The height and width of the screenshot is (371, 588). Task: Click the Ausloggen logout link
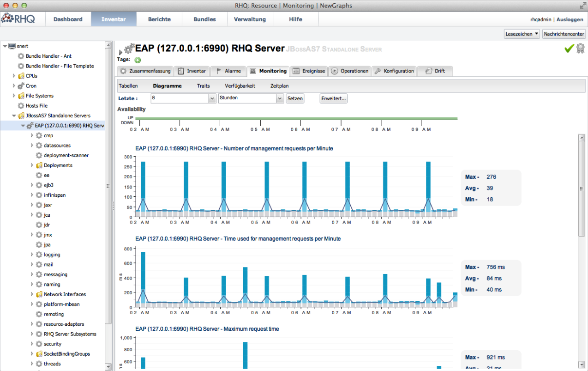coord(570,19)
